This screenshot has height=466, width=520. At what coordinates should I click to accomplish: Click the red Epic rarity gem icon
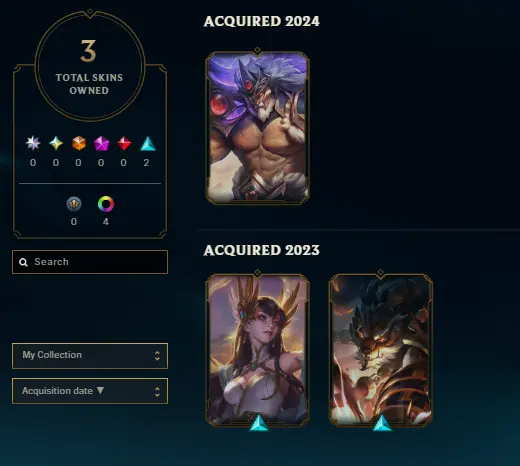[124, 143]
